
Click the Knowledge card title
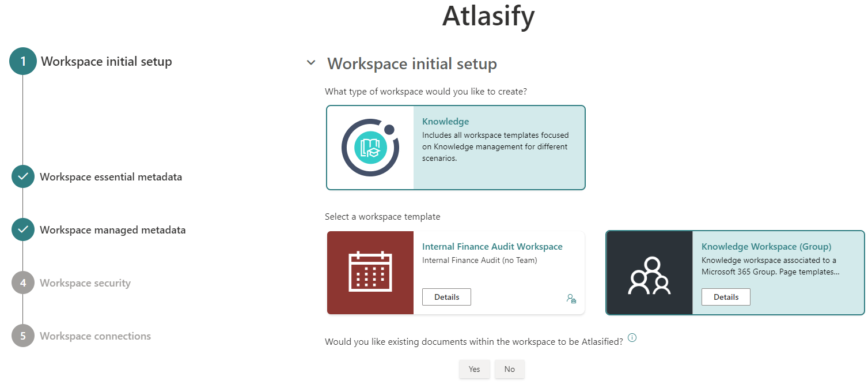(x=446, y=122)
